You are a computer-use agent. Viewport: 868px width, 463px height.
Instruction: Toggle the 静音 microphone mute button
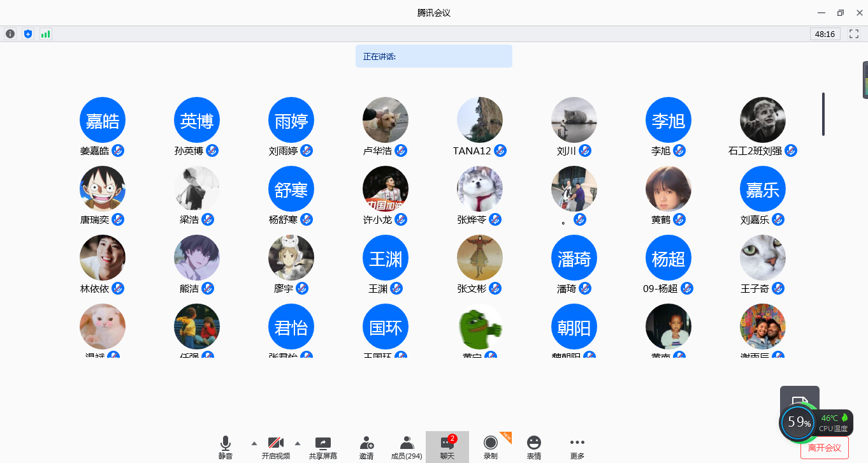coord(226,447)
